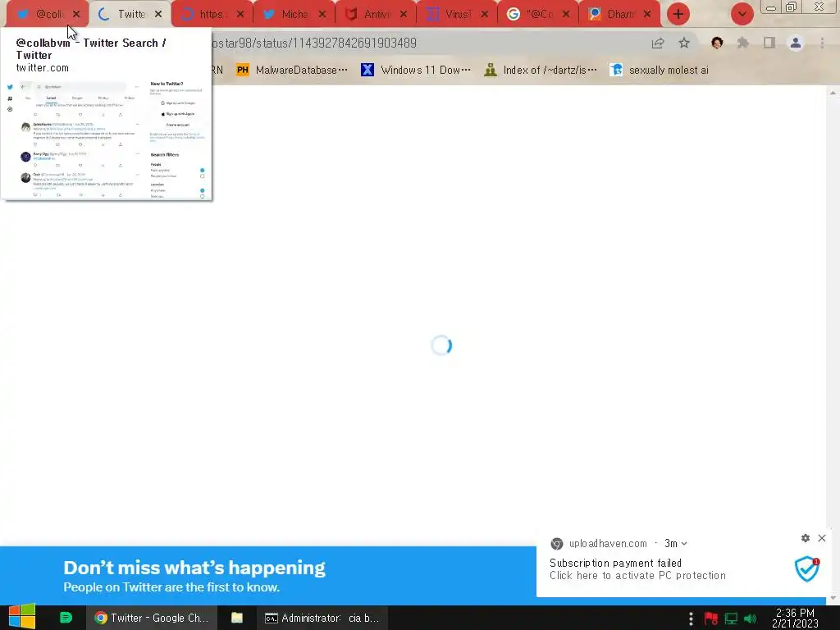Close the Dharma tab
Screen dimensions: 840x630
(647, 15)
